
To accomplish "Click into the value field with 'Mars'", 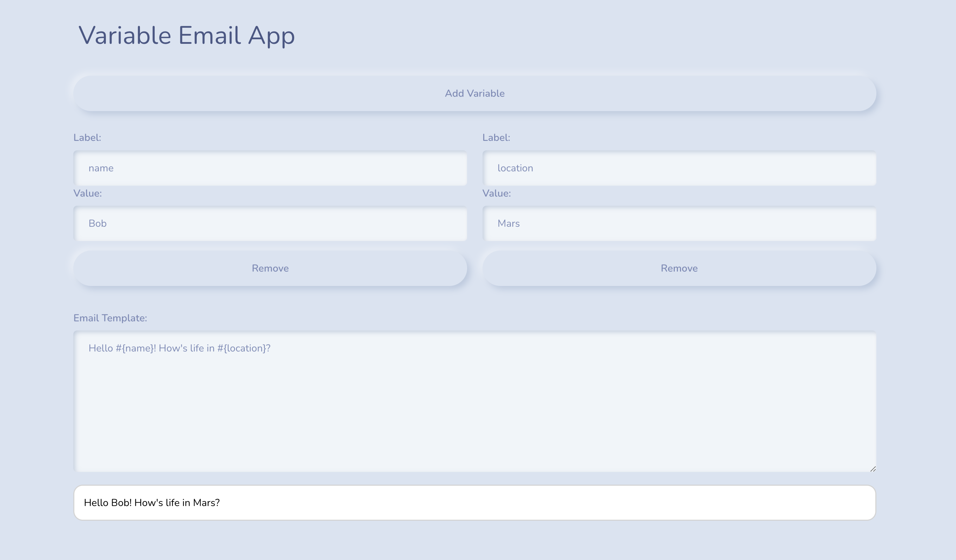I will [x=679, y=223].
